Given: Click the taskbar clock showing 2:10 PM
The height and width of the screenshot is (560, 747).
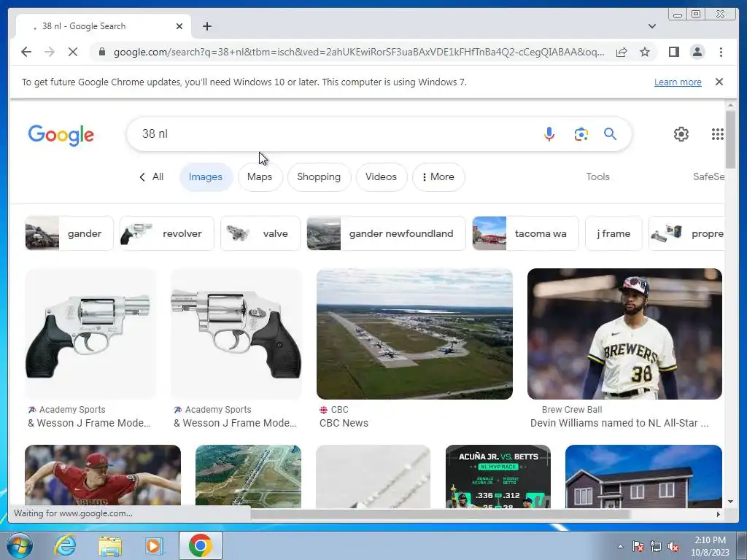Looking at the screenshot, I should coord(710,546).
